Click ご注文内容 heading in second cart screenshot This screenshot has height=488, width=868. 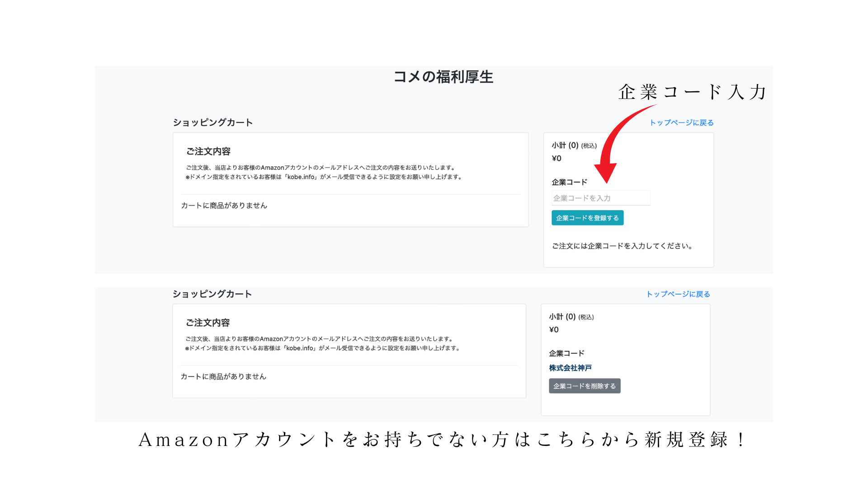[x=208, y=323]
